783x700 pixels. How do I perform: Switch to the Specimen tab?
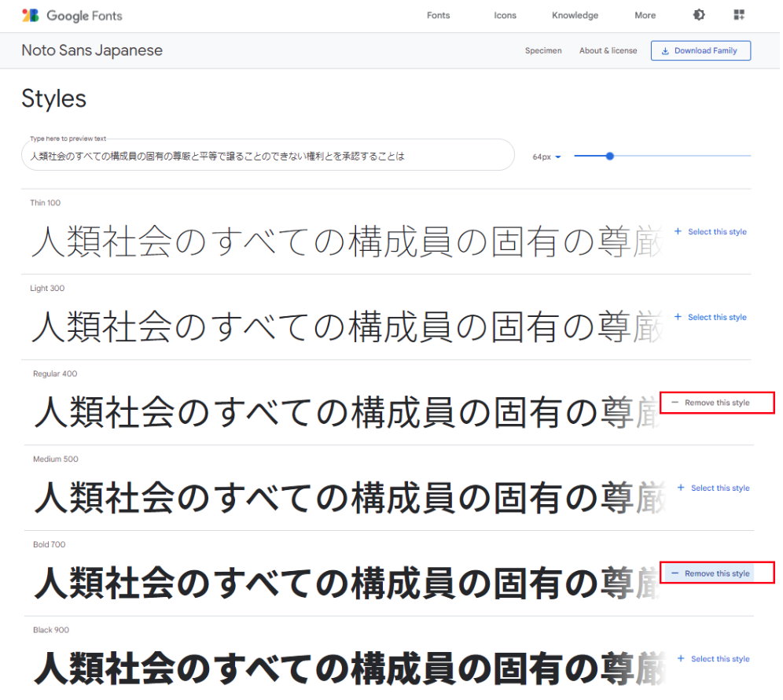(543, 51)
